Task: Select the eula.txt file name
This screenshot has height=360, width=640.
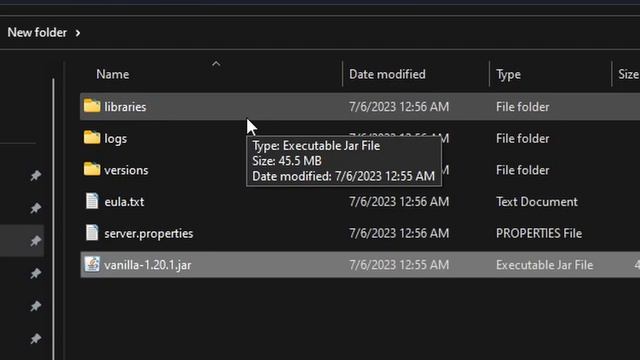Action: pyautogui.click(x=124, y=202)
